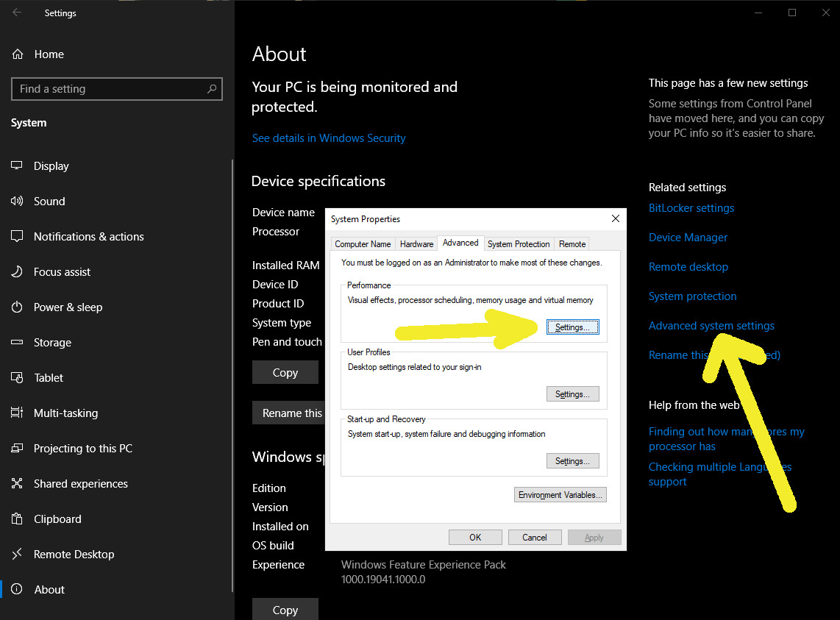Click Copy under Windows specifications

(285, 609)
